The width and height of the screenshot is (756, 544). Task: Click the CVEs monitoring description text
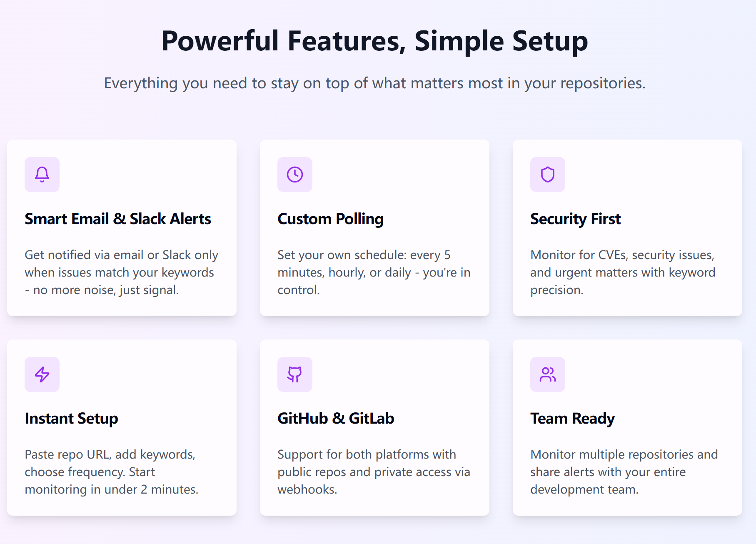(623, 272)
